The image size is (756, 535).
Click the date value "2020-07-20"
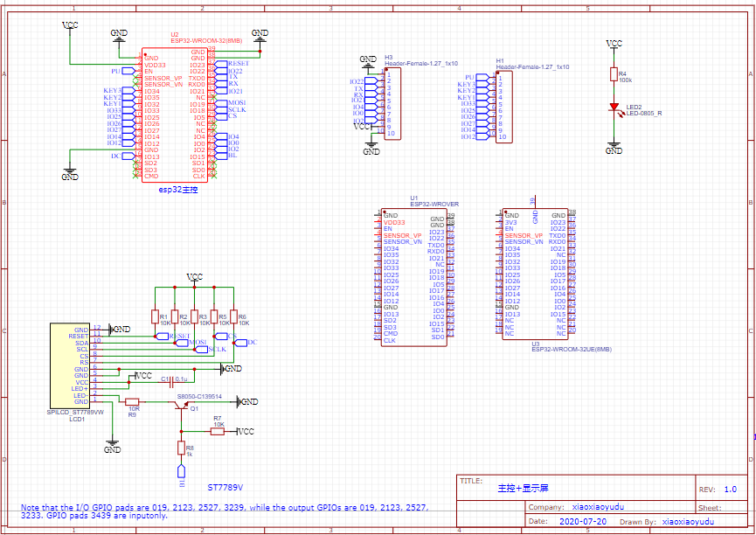click(583, 522)
